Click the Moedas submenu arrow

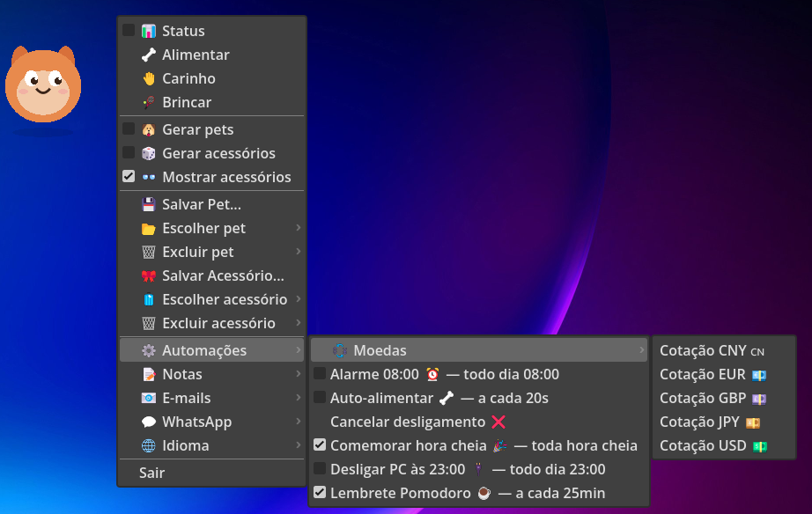coord(642,350)
